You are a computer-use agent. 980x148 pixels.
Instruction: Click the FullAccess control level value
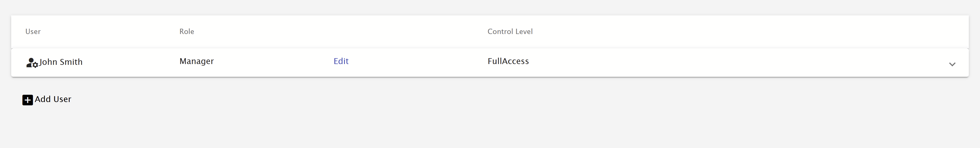click(508, 61)
